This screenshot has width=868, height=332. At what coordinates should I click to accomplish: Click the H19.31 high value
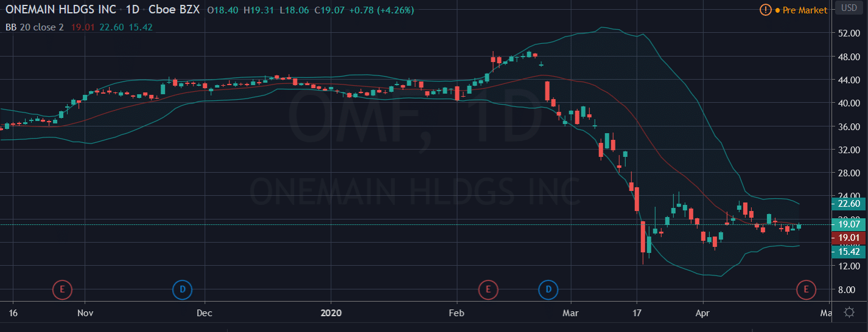259,10
